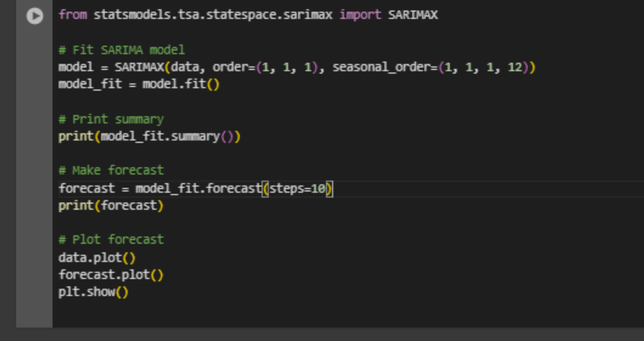The width and height of the screenshot is (644, 341).
Task: Click the print(forecast) line
Action: click(111, 206)
